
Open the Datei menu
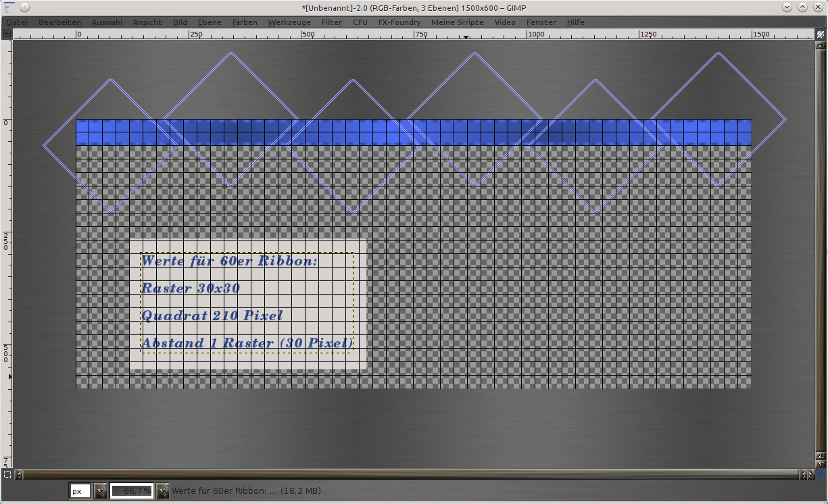pos(17,22)
